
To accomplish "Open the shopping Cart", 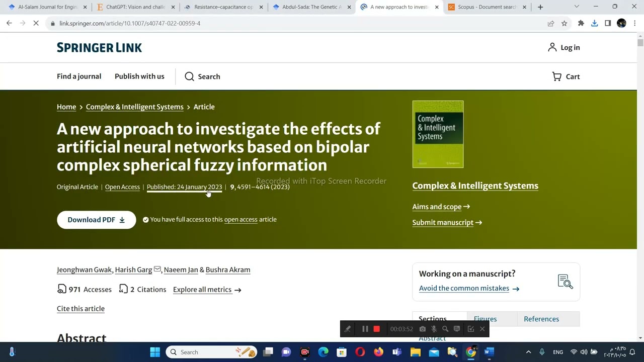I will (x=566, y=76).
